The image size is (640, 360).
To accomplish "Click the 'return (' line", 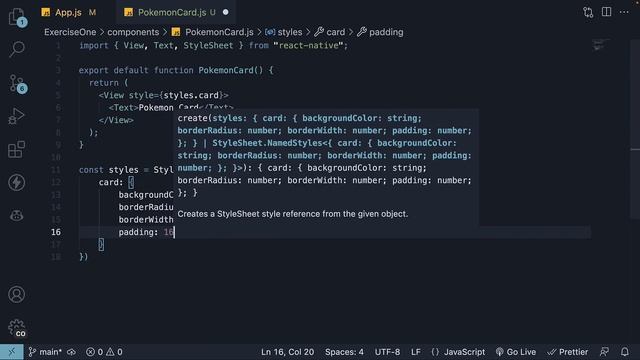I will tap(109, 83).
